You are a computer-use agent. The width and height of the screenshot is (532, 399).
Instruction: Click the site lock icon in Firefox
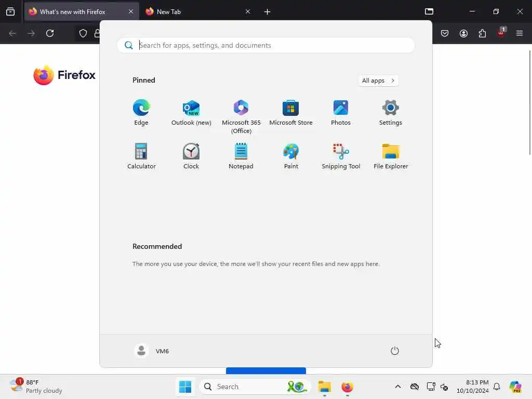pyautogui.click(x=97, y=33)
